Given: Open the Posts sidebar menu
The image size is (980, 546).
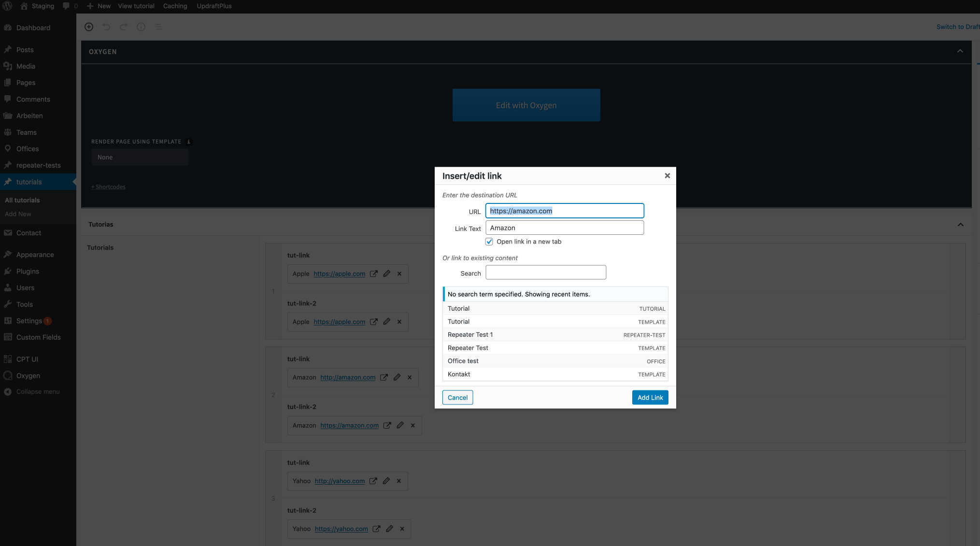Looking at the screenshot, I should (38, 50).
